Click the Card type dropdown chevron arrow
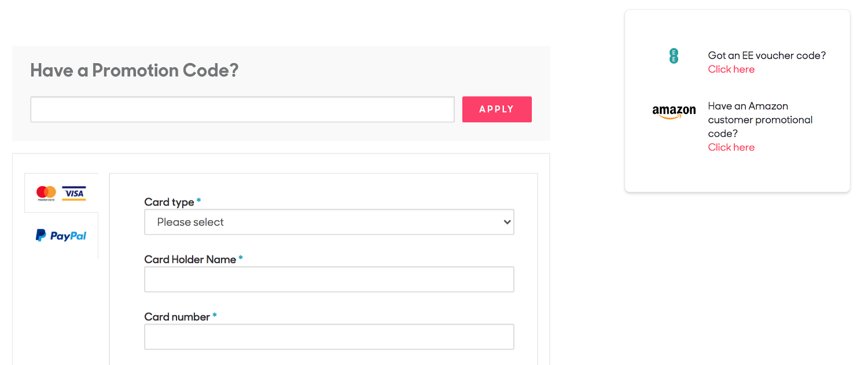This screenshot has height=365, width=868. [x=507, y=222]
